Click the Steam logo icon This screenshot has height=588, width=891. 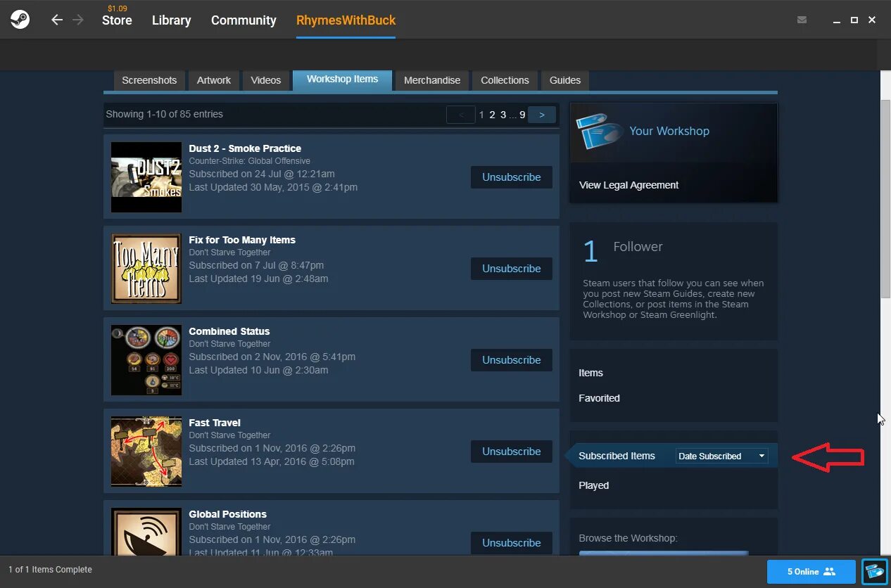[x=20, y=20]
